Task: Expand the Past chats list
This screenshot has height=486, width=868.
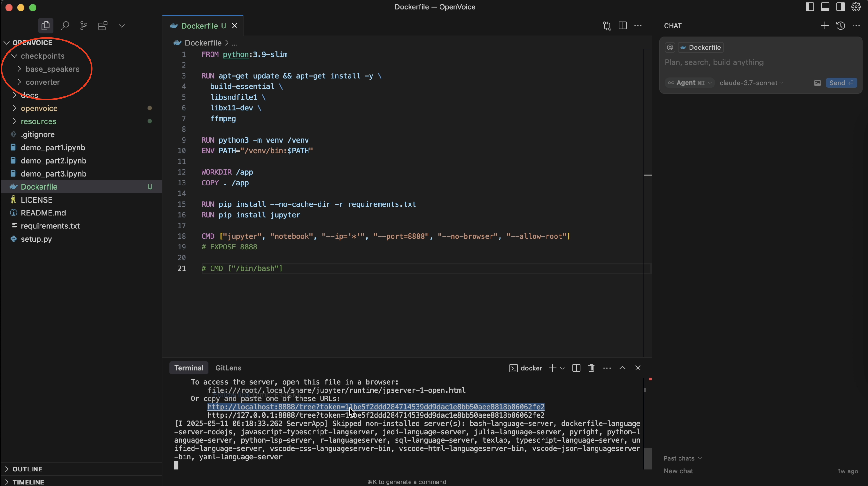Action: (682, 458)
